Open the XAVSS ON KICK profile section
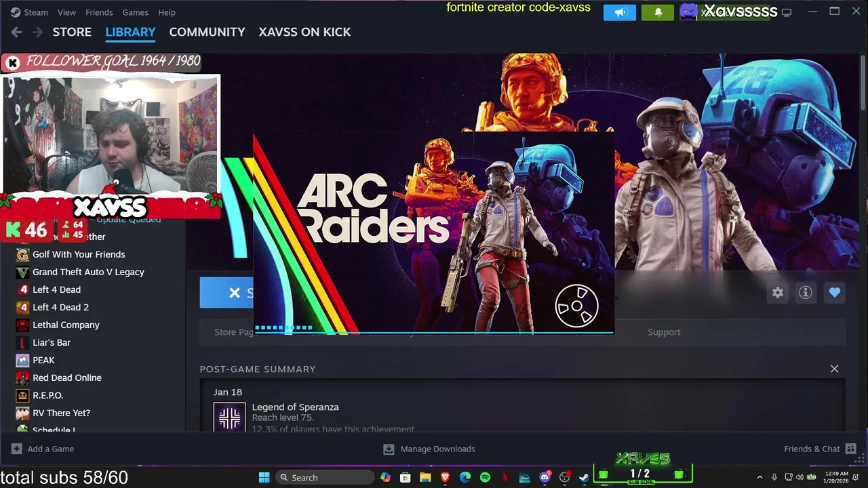Image resolution: width=868 pixels, height=488 pixels. point(304,32)
